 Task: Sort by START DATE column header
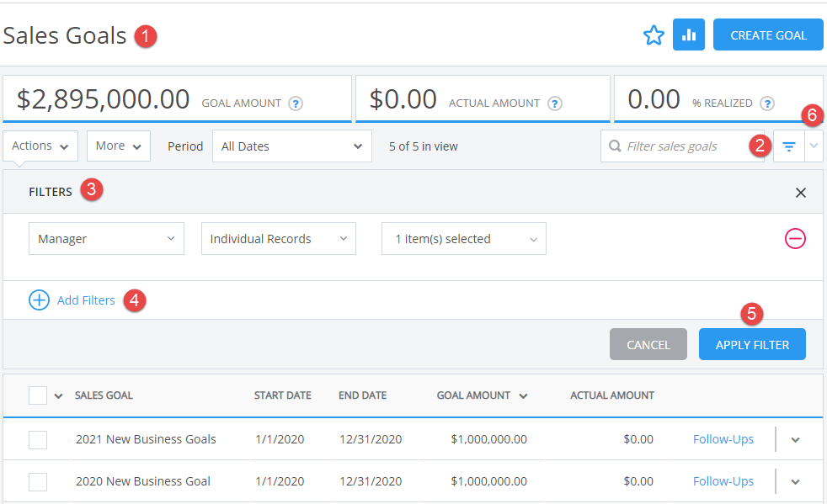click(282, 395)
